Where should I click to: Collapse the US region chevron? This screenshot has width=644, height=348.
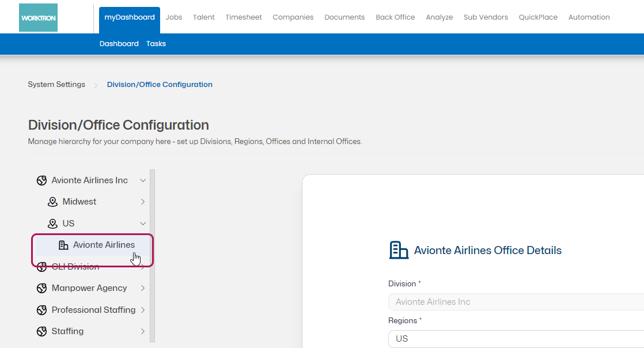[x=143, y=224]
